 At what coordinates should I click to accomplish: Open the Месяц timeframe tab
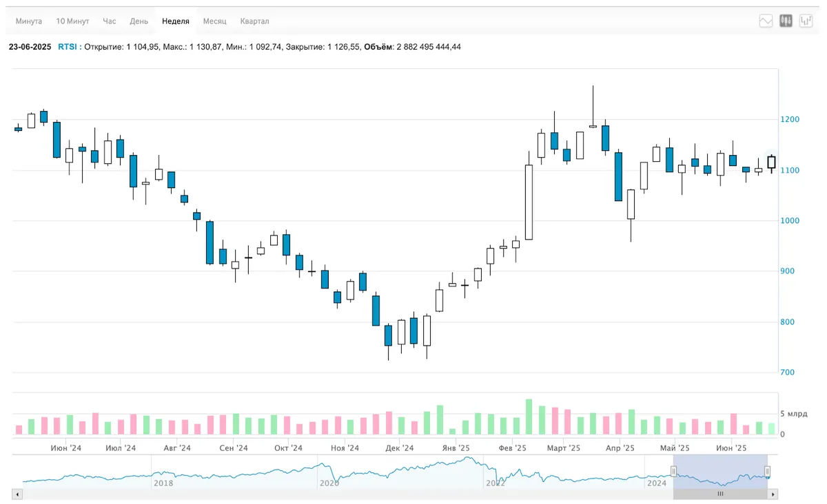tap(215, 21)
